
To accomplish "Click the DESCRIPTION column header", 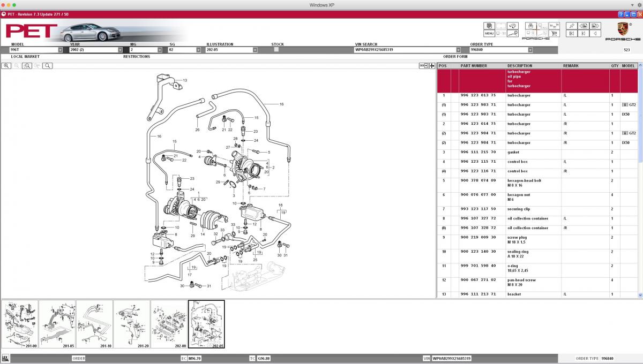I will [520, 66].
